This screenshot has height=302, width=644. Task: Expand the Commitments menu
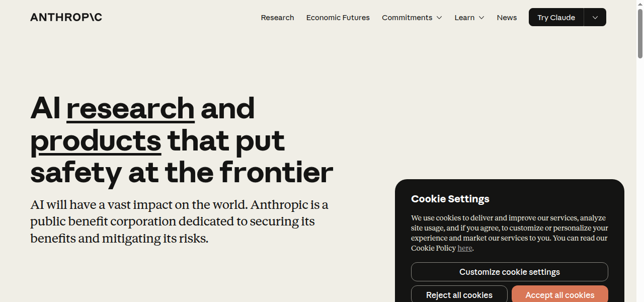[407, 18]
